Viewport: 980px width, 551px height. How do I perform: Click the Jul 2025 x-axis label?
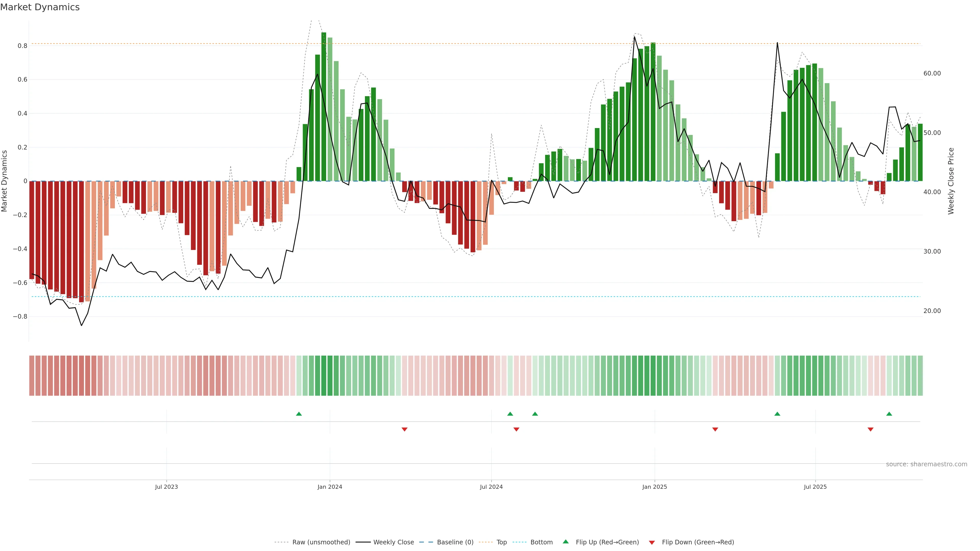click(815, 487)
